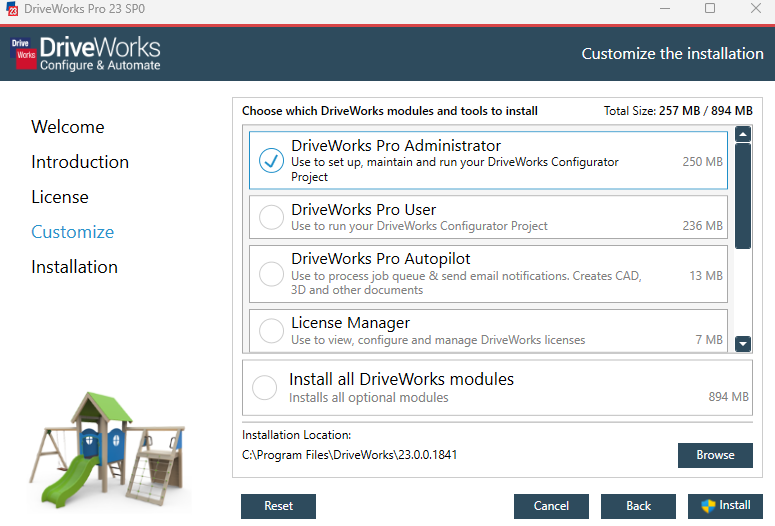Tick the License Manager checkbox
Screen dimensions: 775x526
point(271,330)
